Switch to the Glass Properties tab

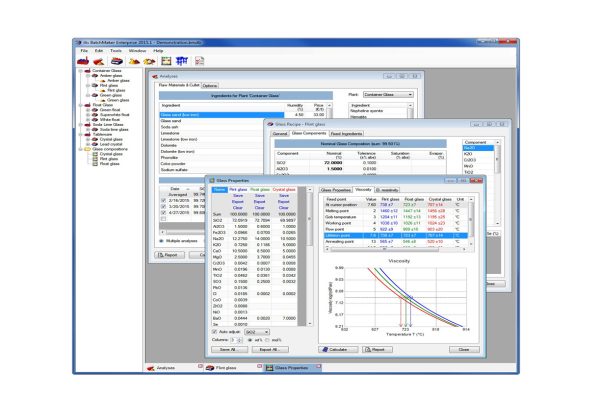click(x=336, y=190)
